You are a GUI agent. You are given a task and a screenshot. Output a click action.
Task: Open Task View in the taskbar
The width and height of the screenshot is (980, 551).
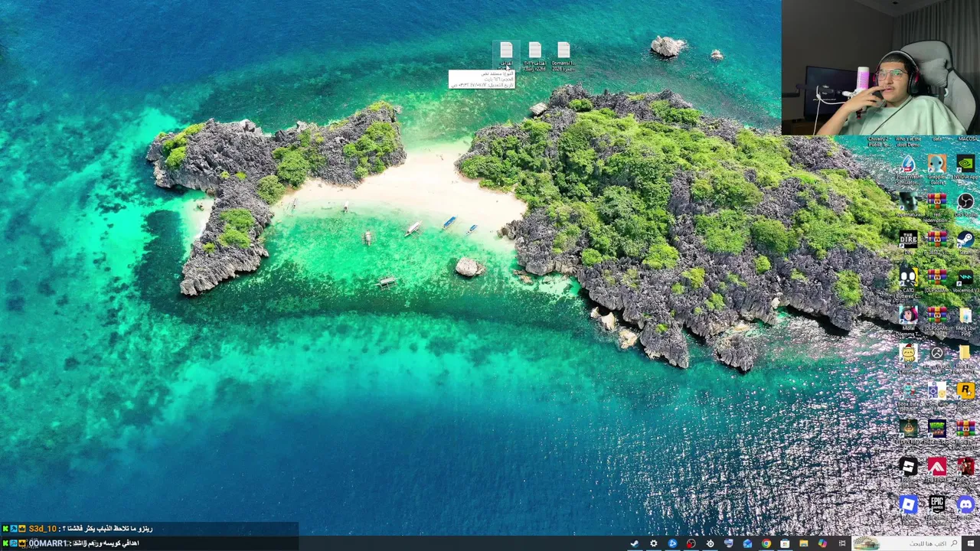pos(842,543)
